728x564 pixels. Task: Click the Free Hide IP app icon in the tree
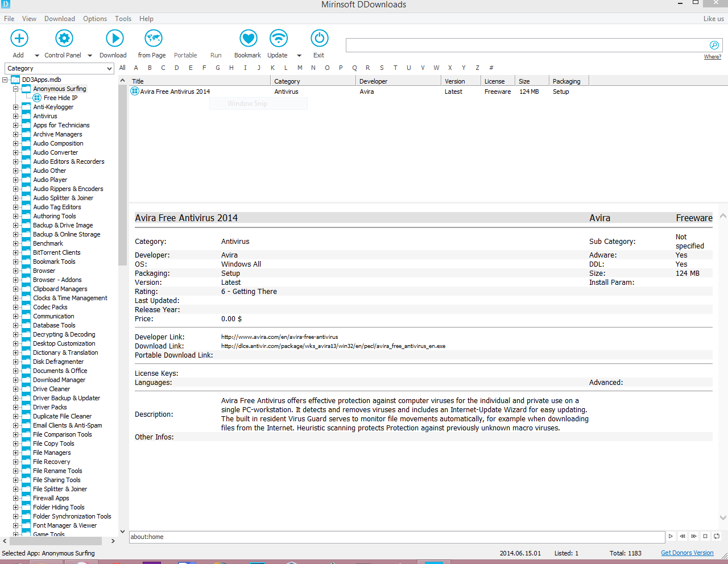pos(38,98)
